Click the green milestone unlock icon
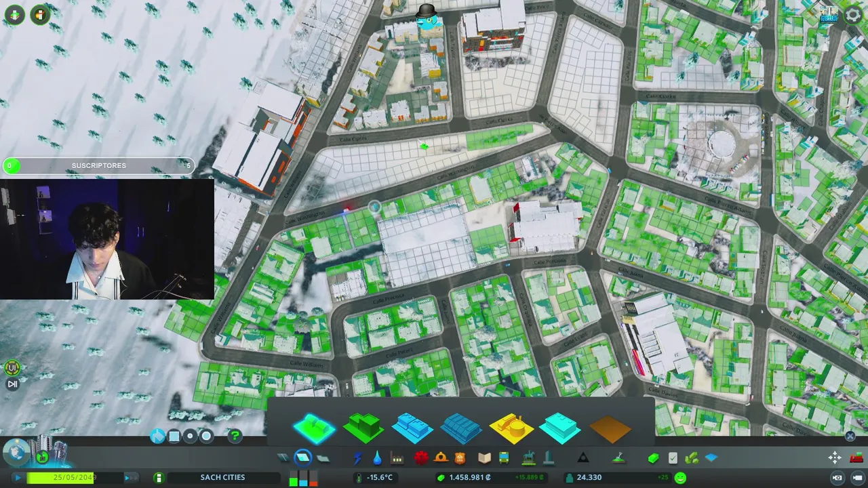868x488 pixels. (42, 458)
